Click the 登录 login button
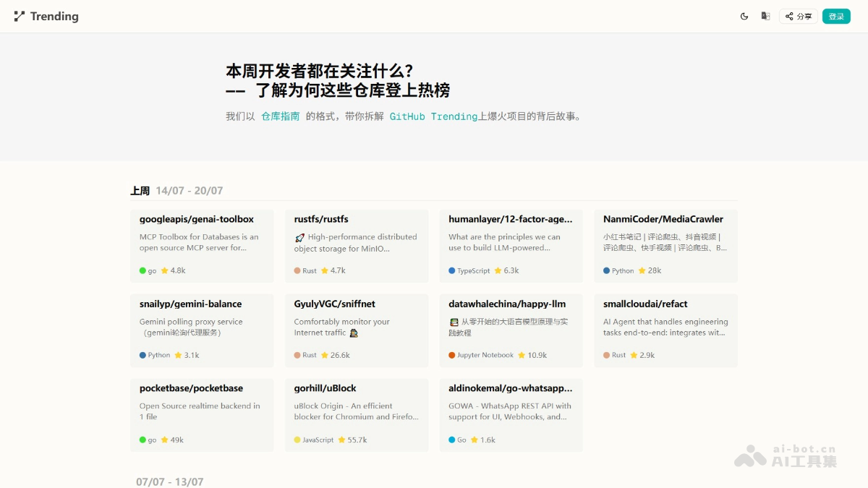This screenshot has width=868, height=488. [x=836, y=15]
